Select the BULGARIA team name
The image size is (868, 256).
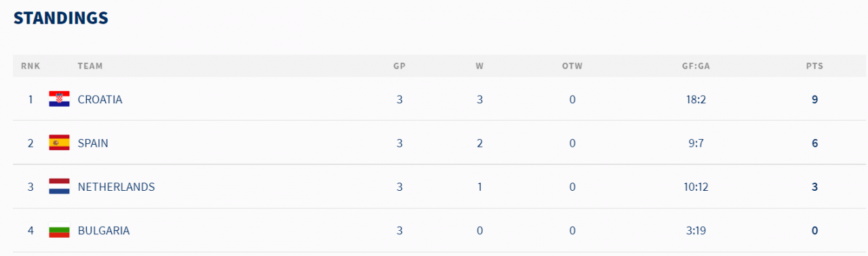104,231
